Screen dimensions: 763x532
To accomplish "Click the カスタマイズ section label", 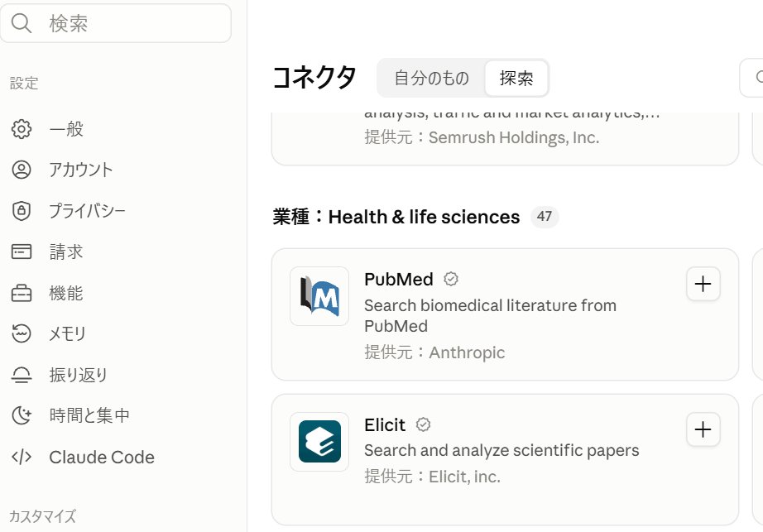I will click(x=43, y=516).
